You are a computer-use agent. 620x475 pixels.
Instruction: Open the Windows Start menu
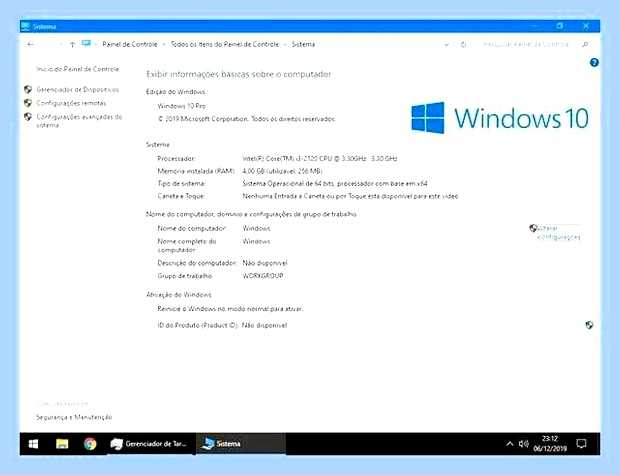tap(34, 444)
